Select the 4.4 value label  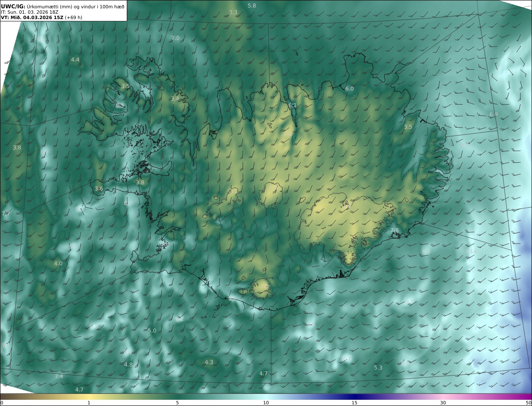[75, 60]
